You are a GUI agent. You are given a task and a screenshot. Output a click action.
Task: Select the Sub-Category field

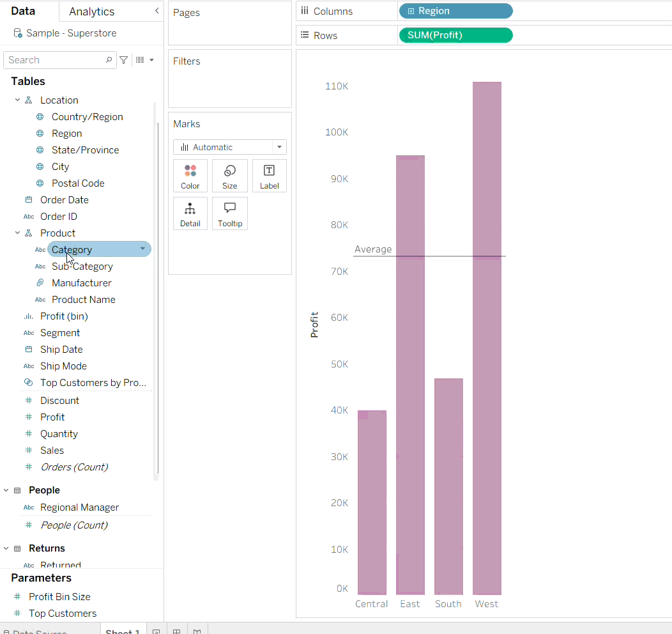tap(82, 267)
